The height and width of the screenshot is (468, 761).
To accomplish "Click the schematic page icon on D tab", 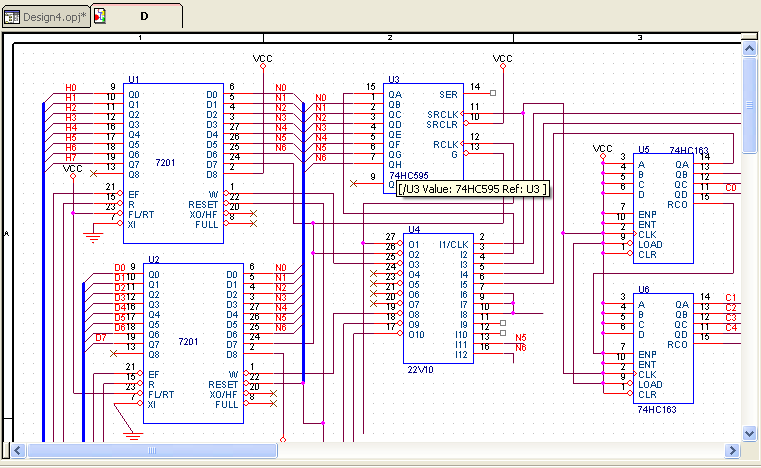I will tap(100, 16).
